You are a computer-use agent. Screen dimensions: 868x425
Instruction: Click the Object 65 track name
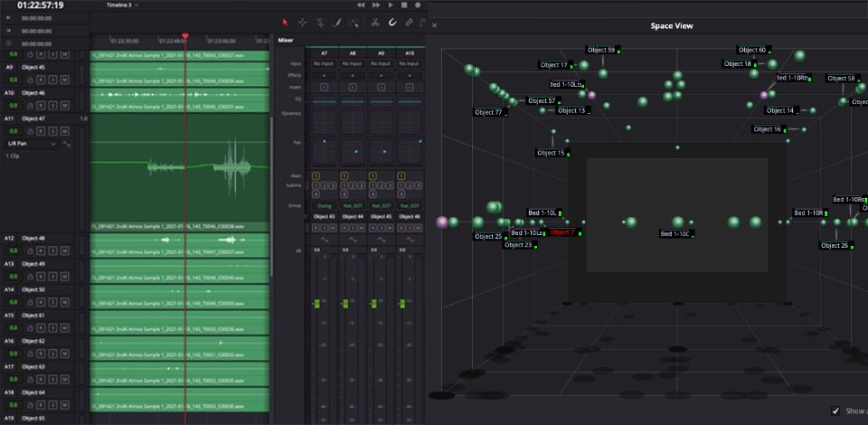(x=33, y=419)
